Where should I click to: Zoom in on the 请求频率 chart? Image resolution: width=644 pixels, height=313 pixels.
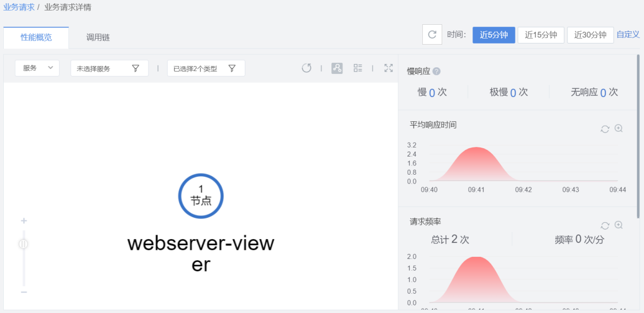(x=619, y=225)
